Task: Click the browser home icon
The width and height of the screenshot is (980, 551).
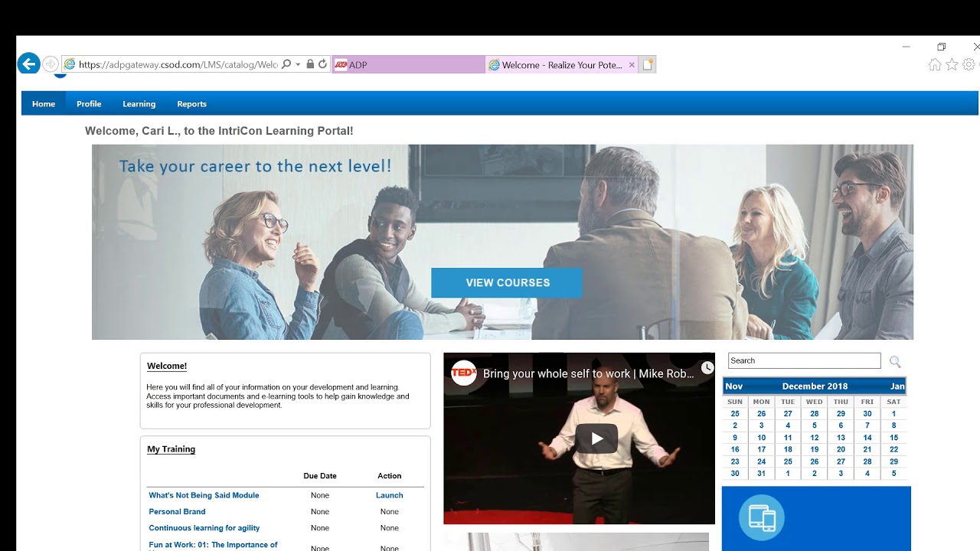Action: pyautogui.click(x=935, y=65)
